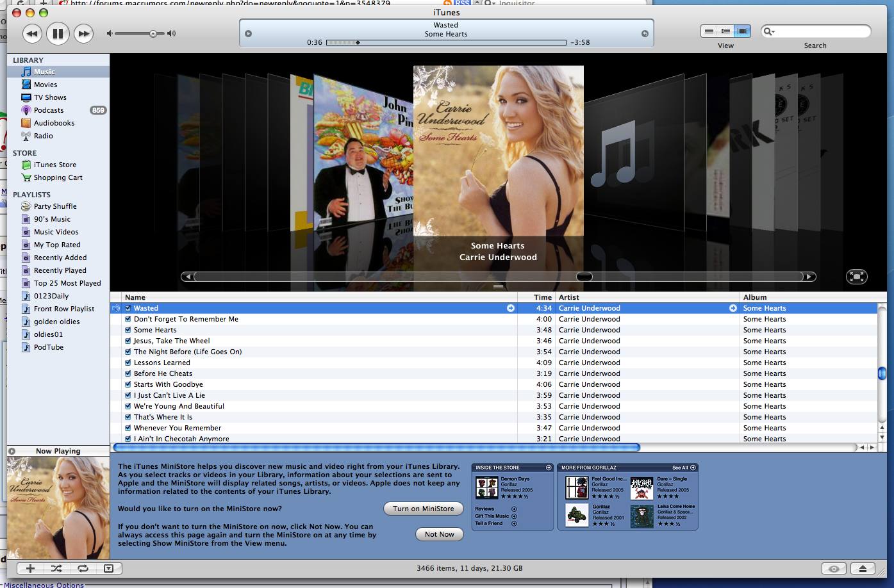The width and height of the screenshot is (894, 588).
Task: Open Shopping Cart
Action: coord(58,177)
